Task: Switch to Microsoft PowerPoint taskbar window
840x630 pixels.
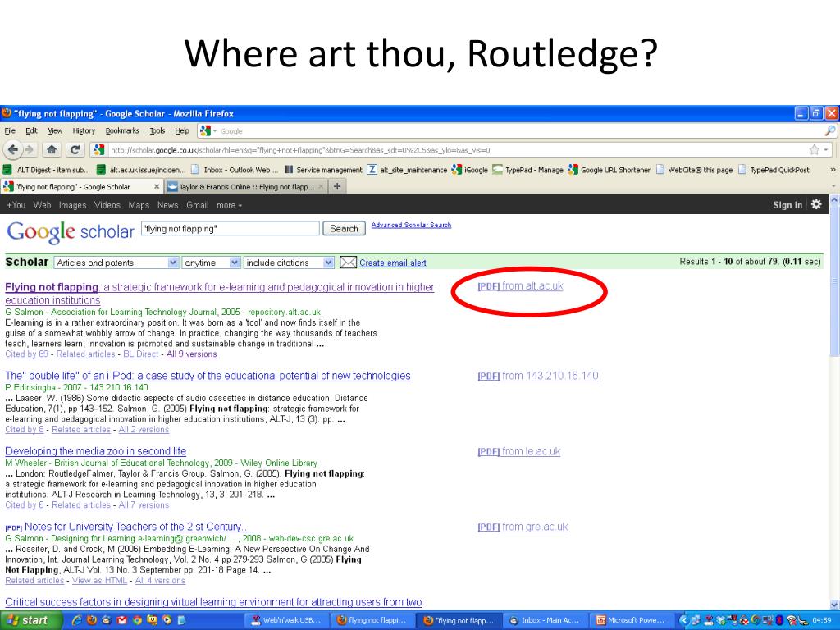Action: pyautogui.click(x=631, y=620)
